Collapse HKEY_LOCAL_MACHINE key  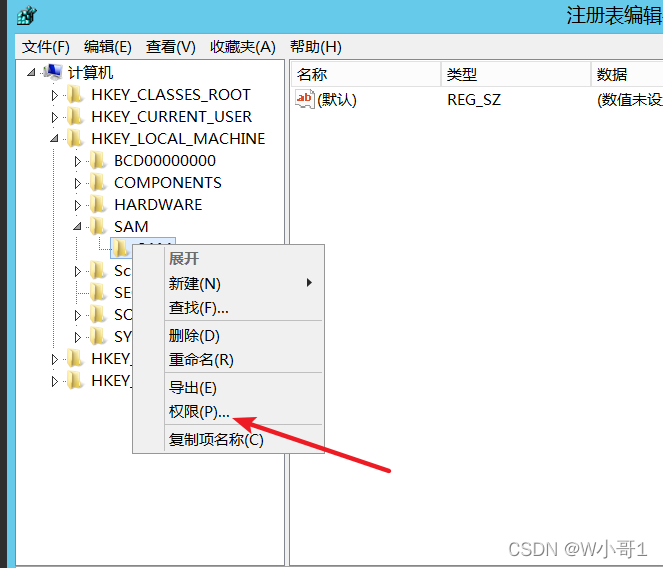coord(54,139)
